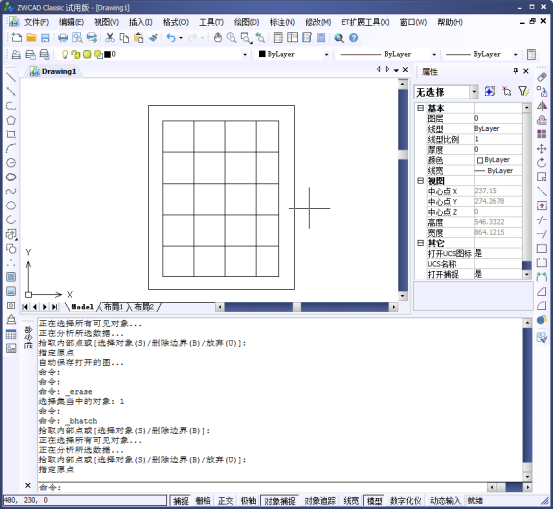Select the Mirror tool
Screen dimensions: 554x509
pos(542,106)
